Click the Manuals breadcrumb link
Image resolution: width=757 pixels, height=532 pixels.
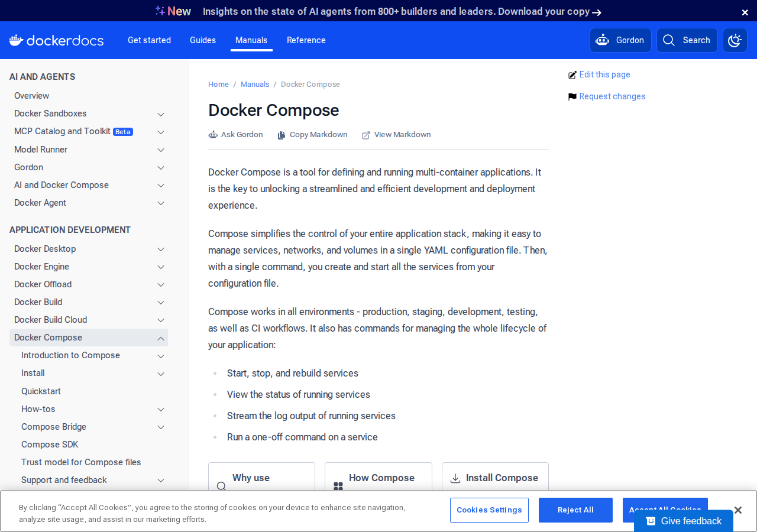(x=255, y=85)
